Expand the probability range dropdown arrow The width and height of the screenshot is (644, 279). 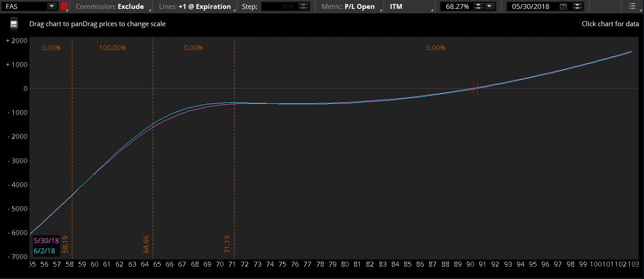point(489,7)
